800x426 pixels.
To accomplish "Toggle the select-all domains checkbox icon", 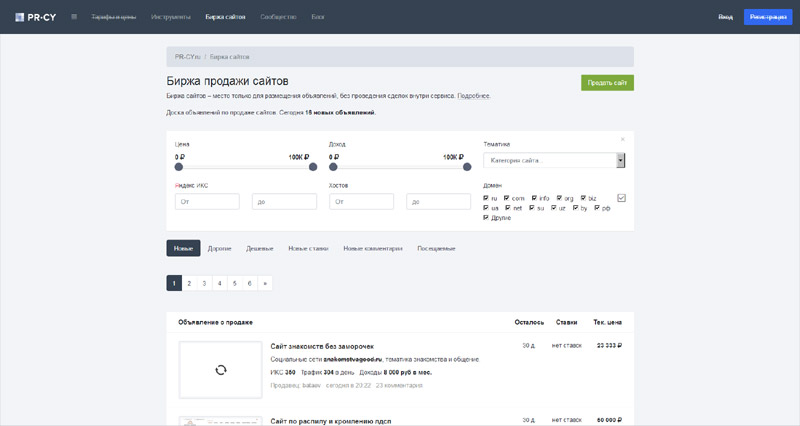I will (x=621, y=198).
